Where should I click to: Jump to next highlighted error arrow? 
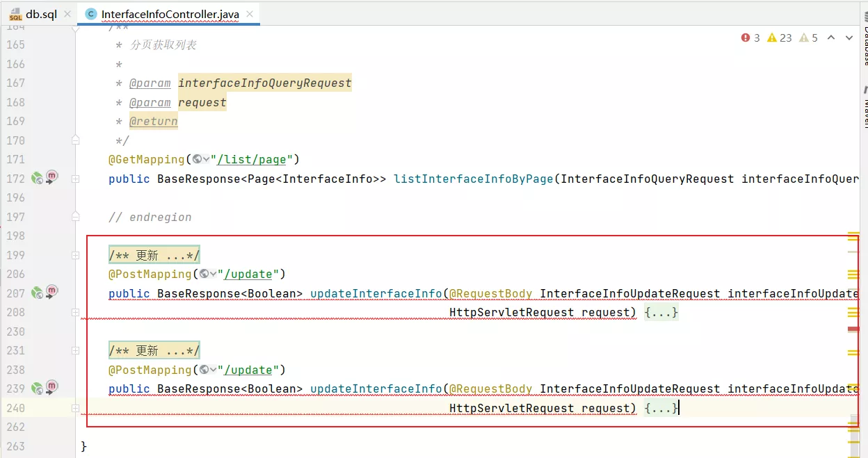(x=849, y=38)
